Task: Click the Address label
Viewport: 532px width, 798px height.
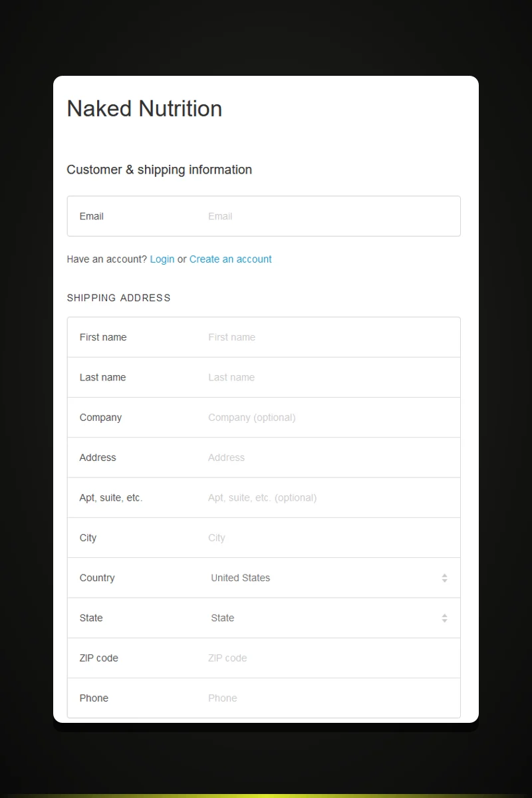Action: (98, 458)
